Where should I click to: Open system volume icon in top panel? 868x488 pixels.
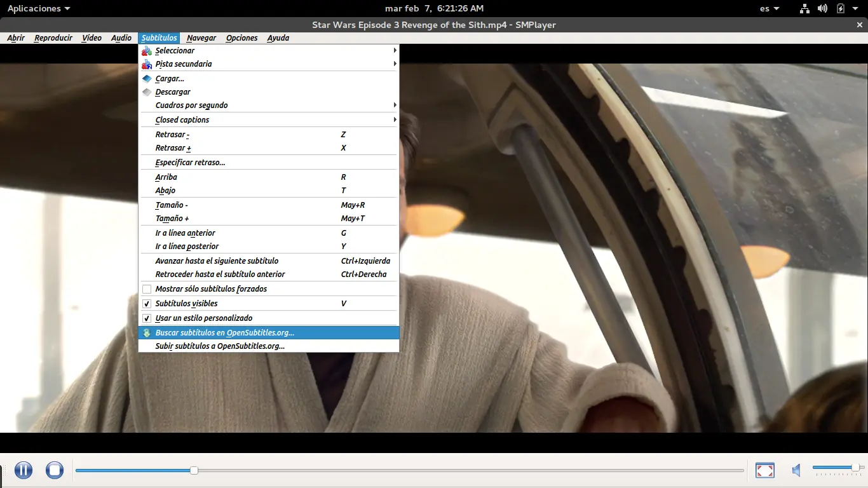(822, 8)
